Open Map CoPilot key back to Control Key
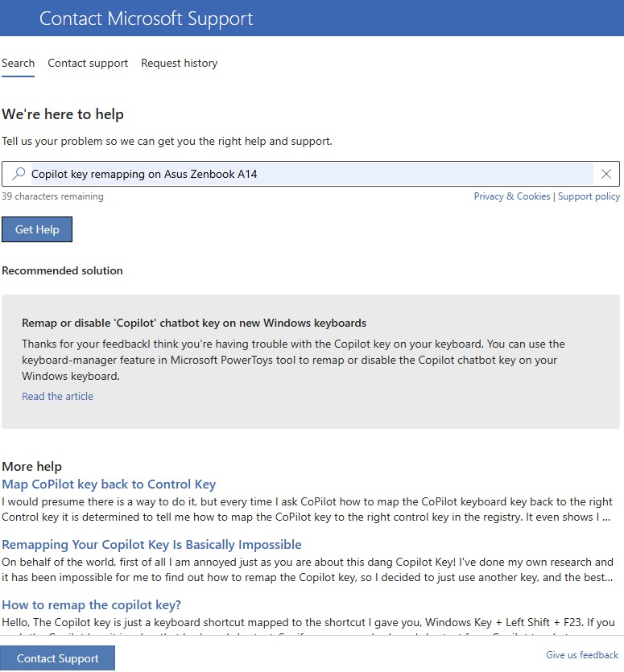 click(109, 484)
